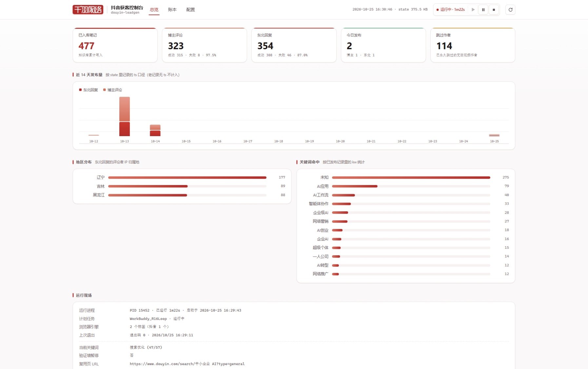588x369 pixels.
Task: Click the 未知 keyword progress bar
Action: [411, 177]
